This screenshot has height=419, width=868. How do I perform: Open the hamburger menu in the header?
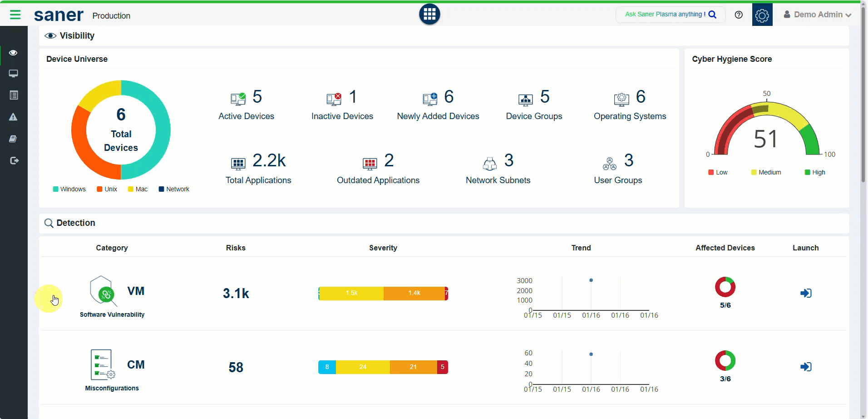(15, 15)
